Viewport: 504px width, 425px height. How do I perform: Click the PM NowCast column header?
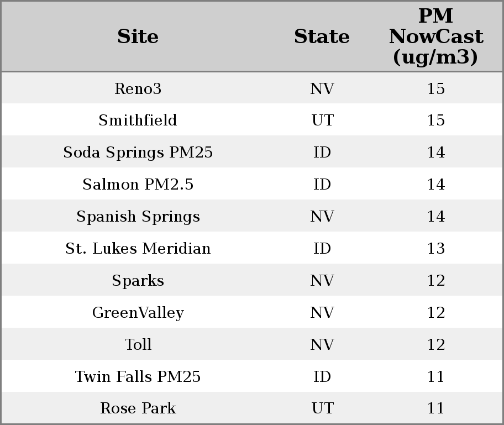pyautogui.click(x=435, y=36)
